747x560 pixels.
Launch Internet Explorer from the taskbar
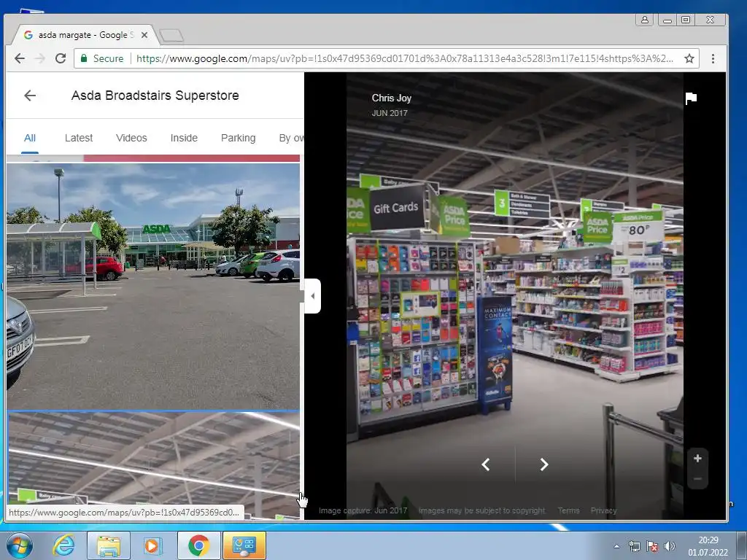click(63, 545)
